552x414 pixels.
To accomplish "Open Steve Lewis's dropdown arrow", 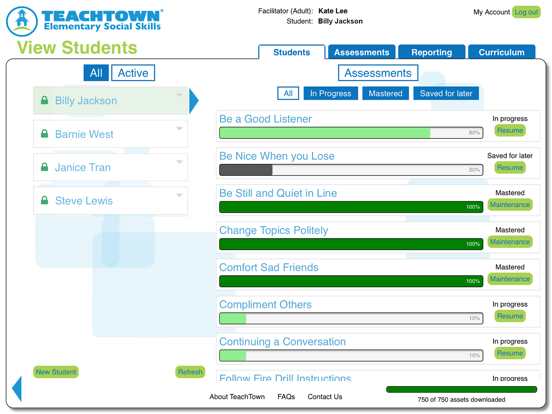I will [180, 195].
